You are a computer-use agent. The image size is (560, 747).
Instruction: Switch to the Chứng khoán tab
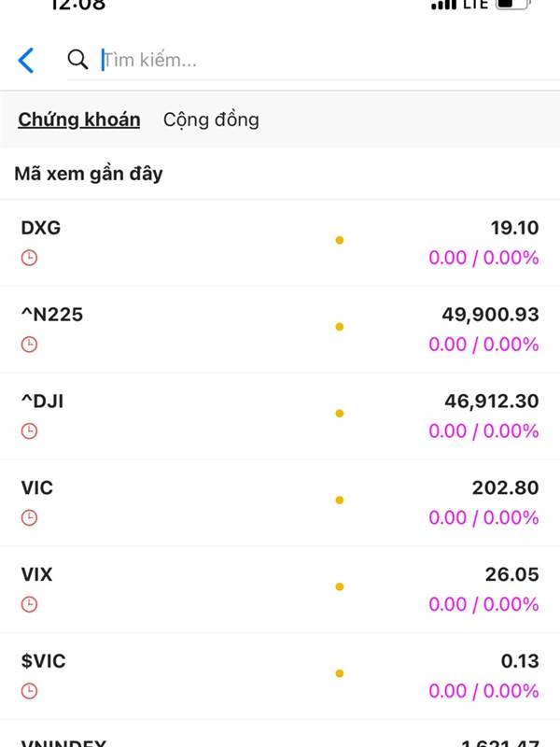tap(79, 120)
